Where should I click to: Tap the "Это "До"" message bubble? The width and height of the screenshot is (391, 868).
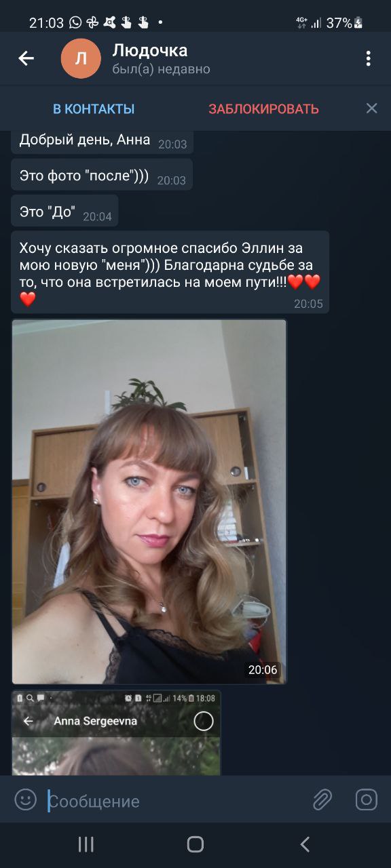coord(64,211)
